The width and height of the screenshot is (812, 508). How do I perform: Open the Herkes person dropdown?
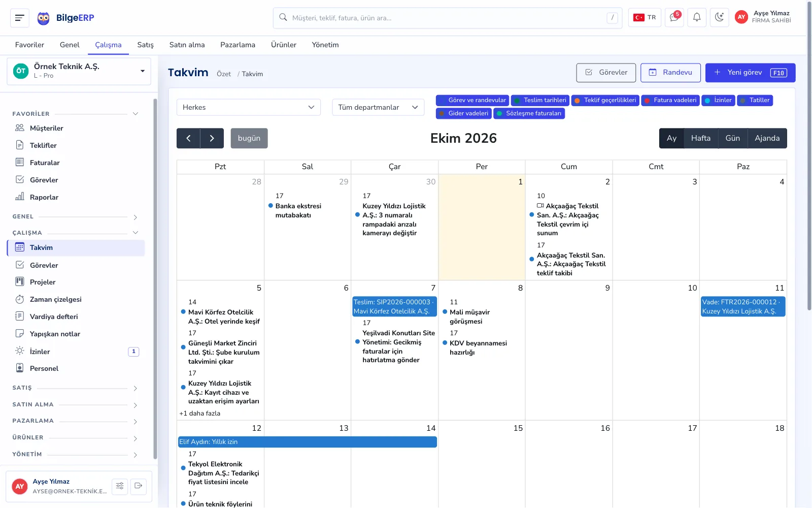point(249,107)
